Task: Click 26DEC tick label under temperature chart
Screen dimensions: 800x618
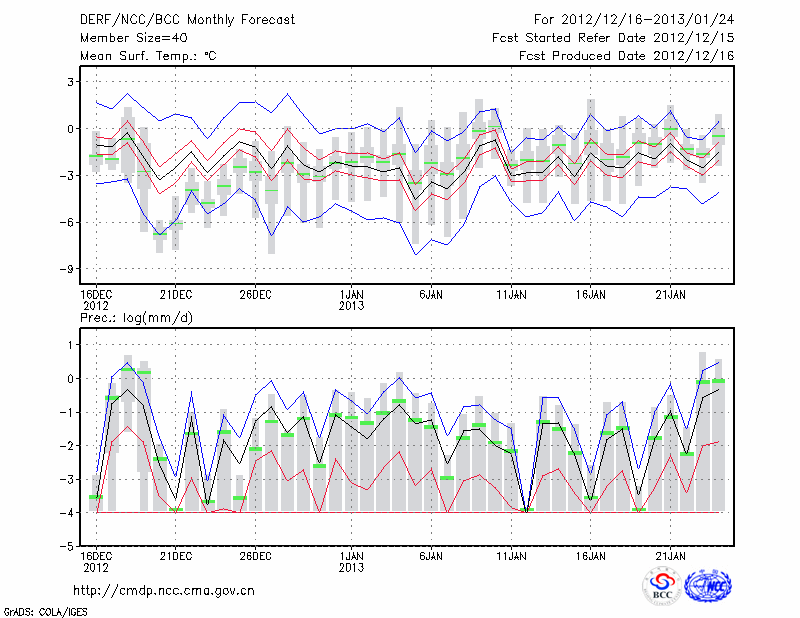Action: point(255,294)
